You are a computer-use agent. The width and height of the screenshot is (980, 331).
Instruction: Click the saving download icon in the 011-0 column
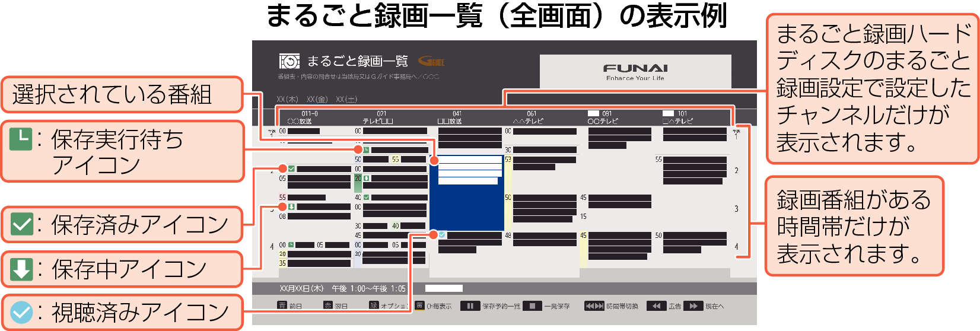tap(291, 207)
